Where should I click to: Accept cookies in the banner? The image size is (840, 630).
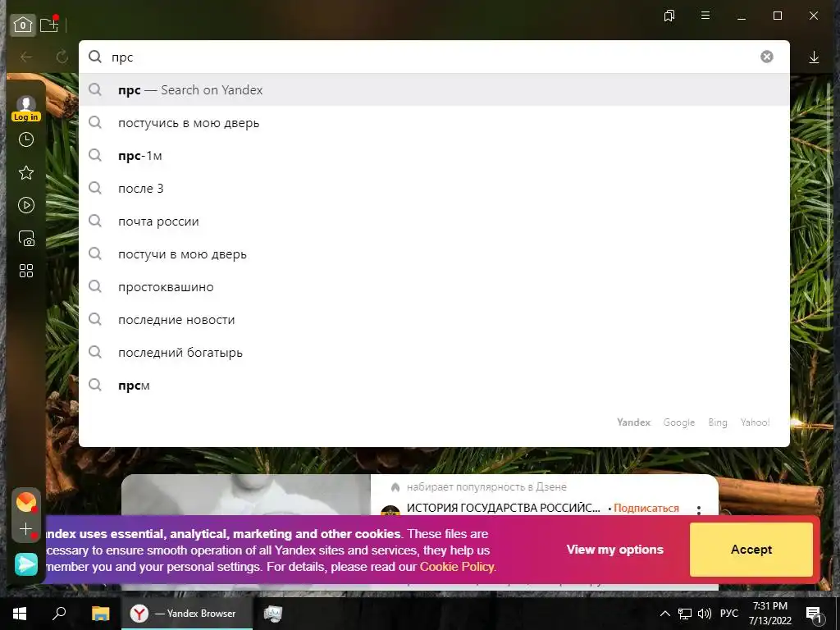point(751,550)
